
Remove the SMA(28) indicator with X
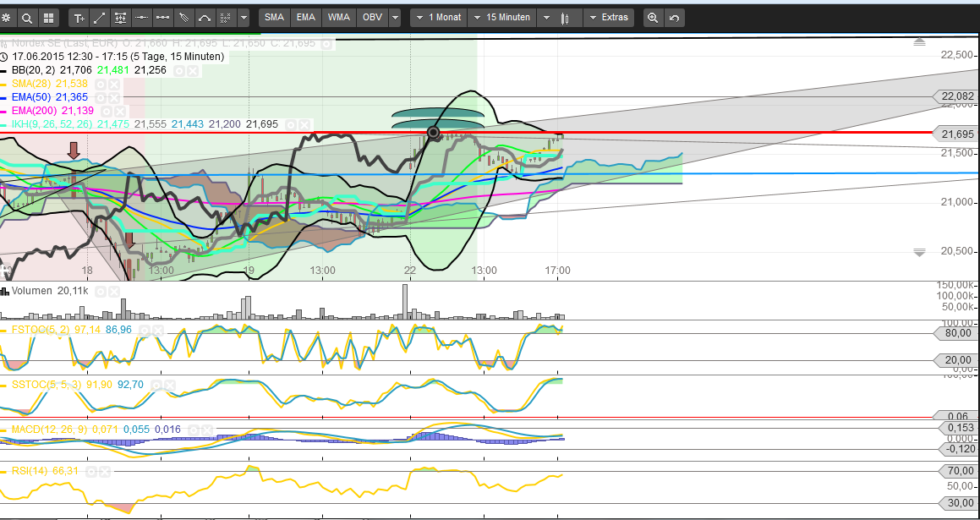pos(113,85)
